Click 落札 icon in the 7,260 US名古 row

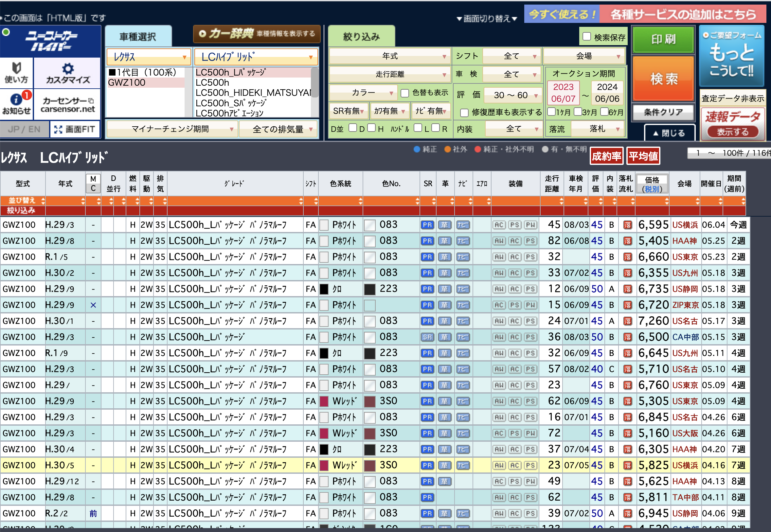pos(627,321)
